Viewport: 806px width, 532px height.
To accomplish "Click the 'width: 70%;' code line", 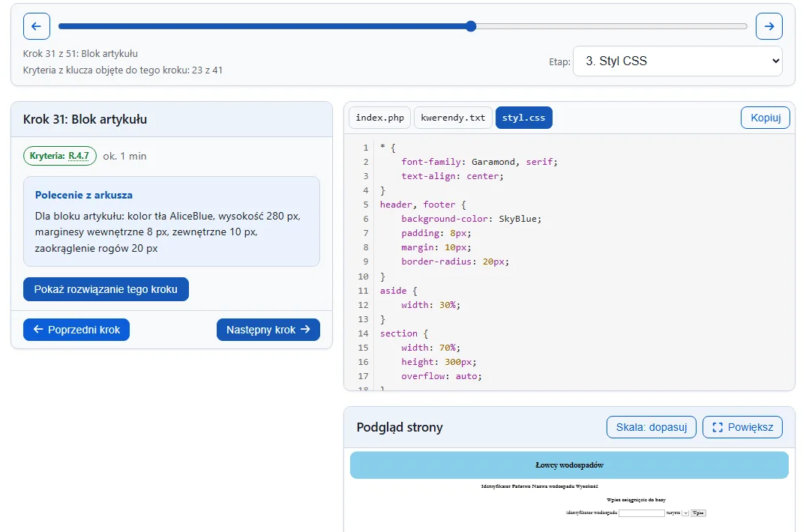I will pyautogui.click(x=431, y=348).
